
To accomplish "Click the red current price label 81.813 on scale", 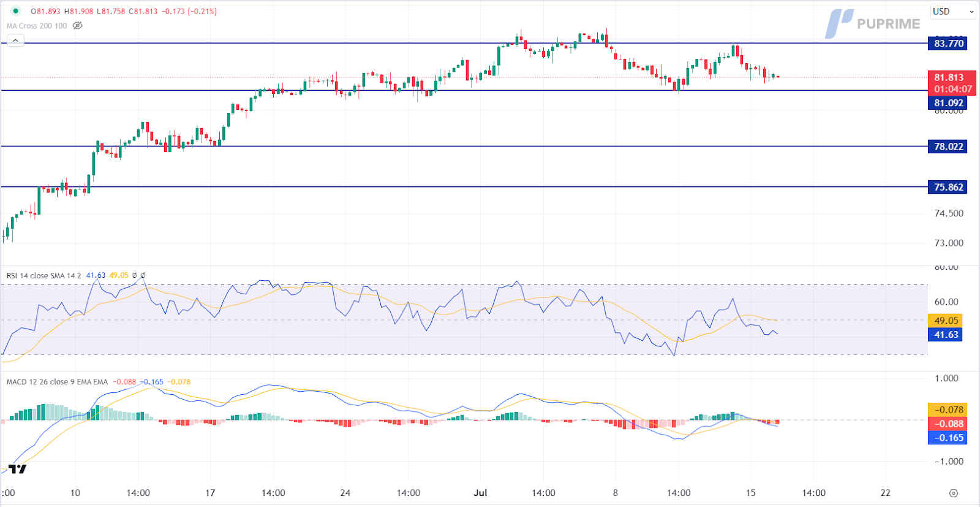I will (x=949, y=77).
